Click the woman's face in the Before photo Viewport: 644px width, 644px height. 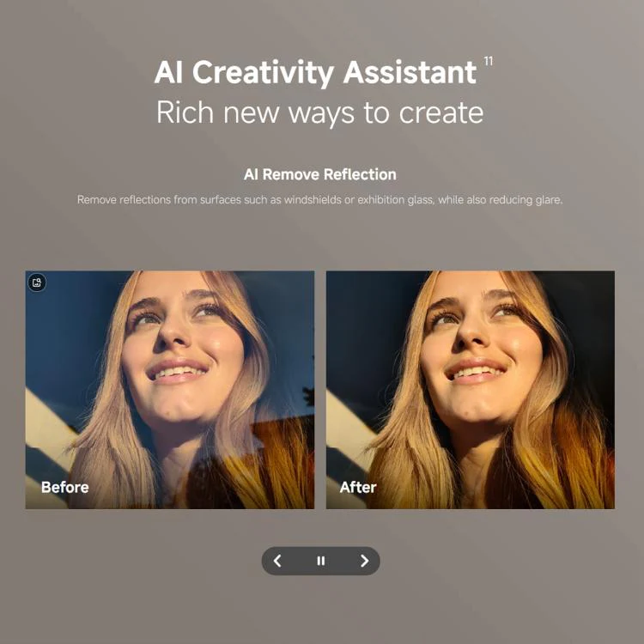pyautogui.click(x=180, y=345)
